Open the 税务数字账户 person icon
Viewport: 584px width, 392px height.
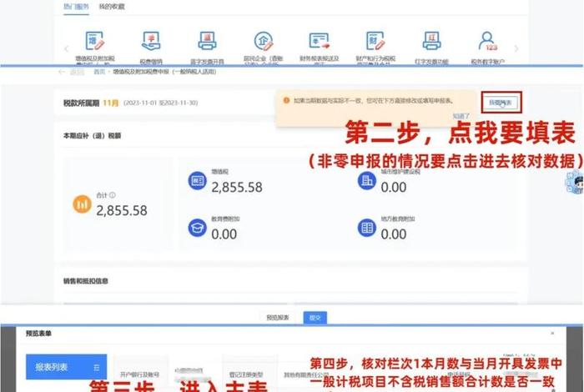[x=488, y=41]
